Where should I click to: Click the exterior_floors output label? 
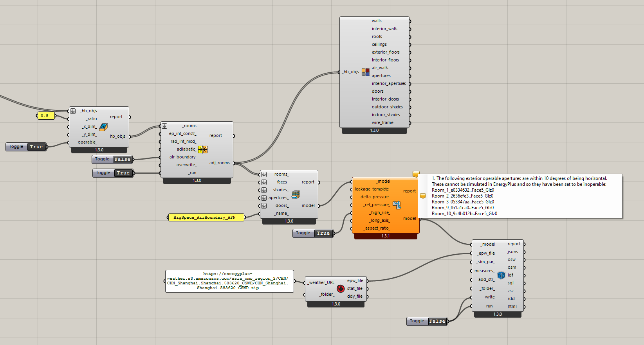click(x=386, y=52)
